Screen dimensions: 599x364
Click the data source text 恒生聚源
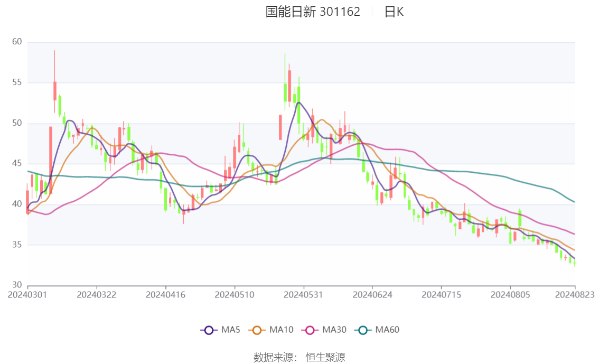tap(325, 357)
